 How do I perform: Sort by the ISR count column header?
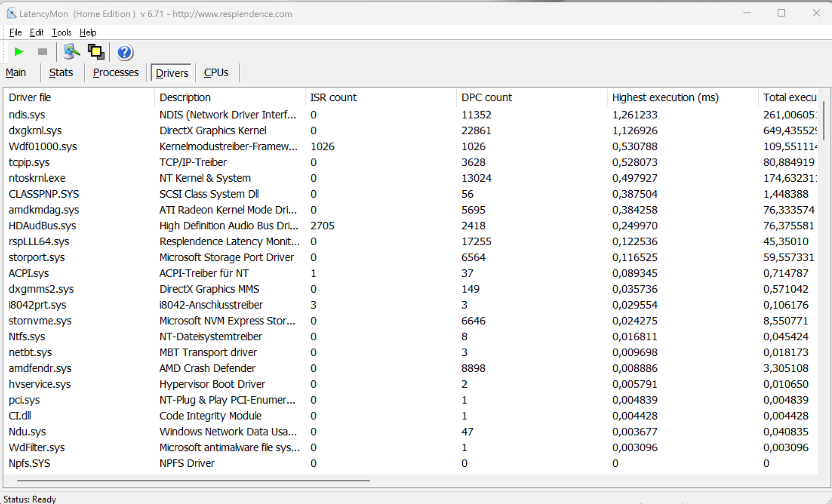pyautogui.click(x=333, y=98)
